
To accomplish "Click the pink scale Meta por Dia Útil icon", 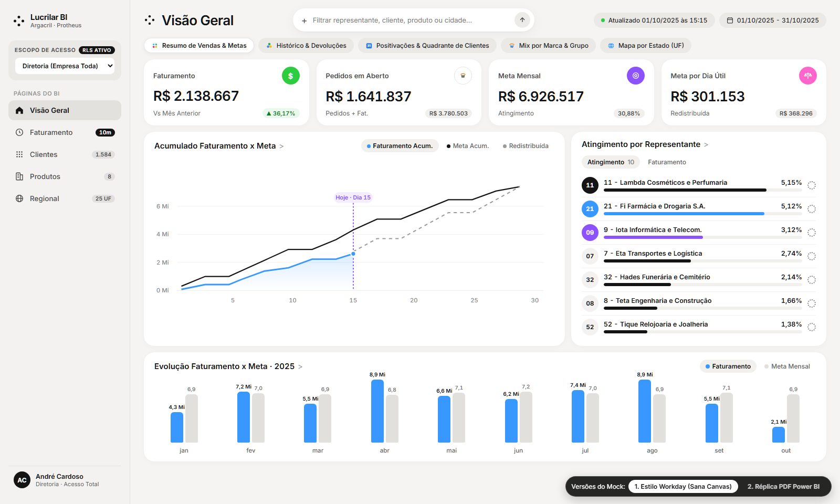I will (808, 76).
